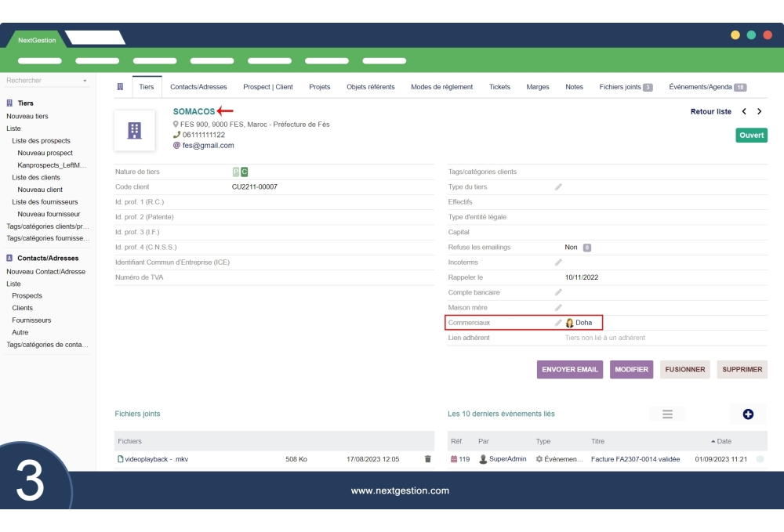The height and width of the screenshot is (532, 784).
Task: Click the email @ icon before fes@gmail.com
Action: (x=176, y=144)
